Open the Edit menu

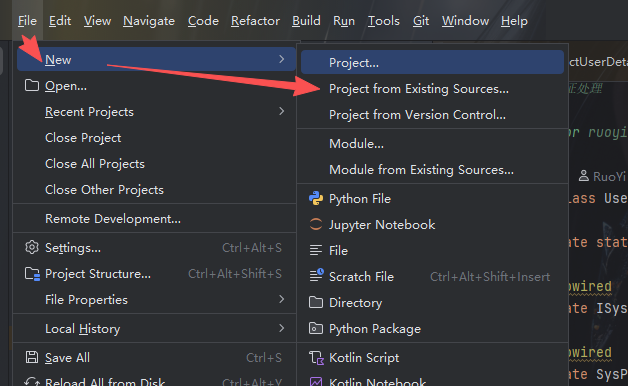point(60,21)
